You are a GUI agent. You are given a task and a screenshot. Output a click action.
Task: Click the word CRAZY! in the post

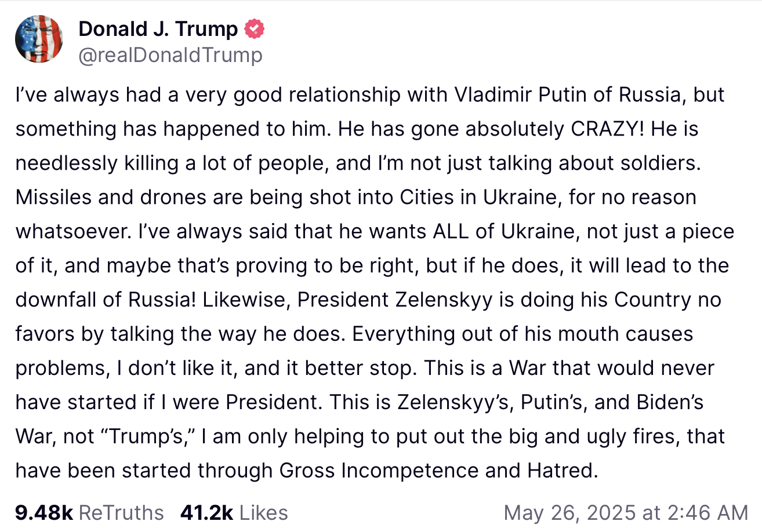pyautogui.click(x=608, y=129)
